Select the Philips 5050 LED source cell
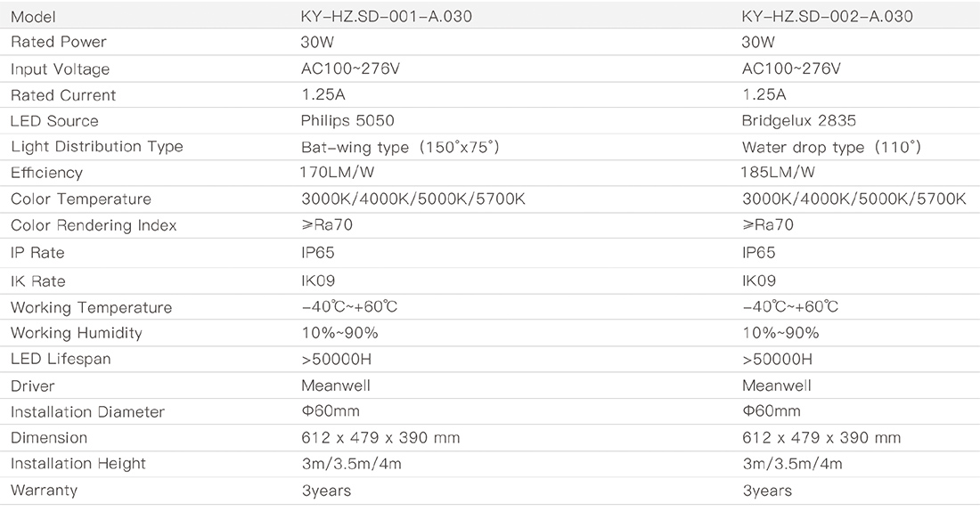 (x=347, y=120)
